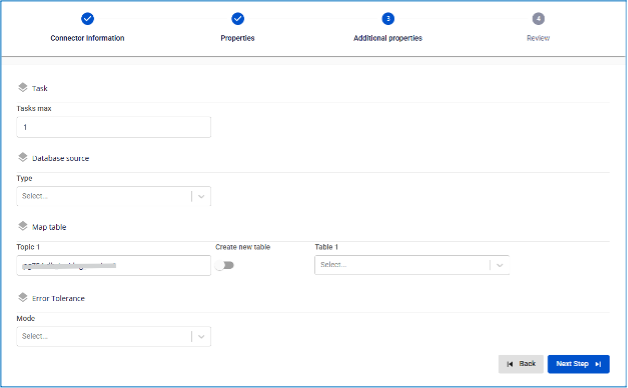
Task: Click the Map table layers icon
Action: (23, 226)
